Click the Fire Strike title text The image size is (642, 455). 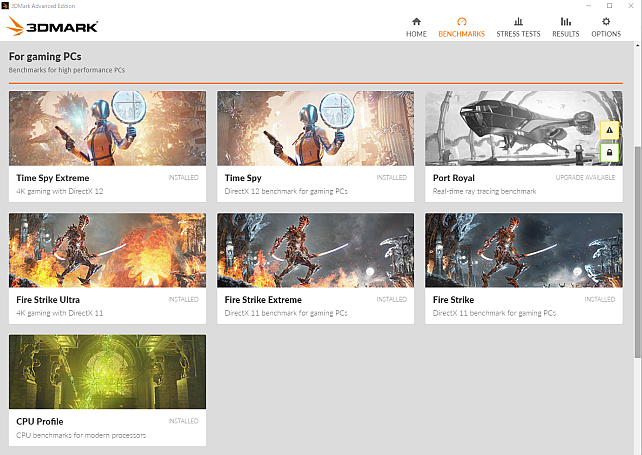[x=454, y=300]
